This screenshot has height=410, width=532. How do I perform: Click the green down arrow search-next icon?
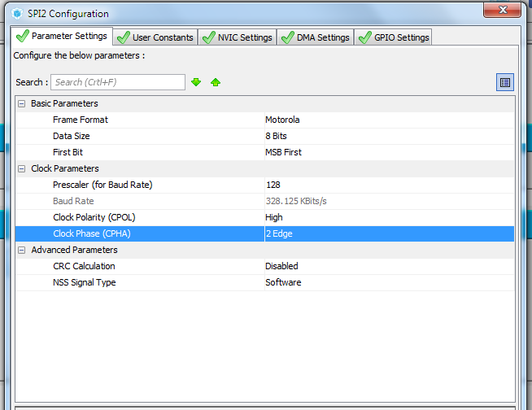click(x=196, y=82)
